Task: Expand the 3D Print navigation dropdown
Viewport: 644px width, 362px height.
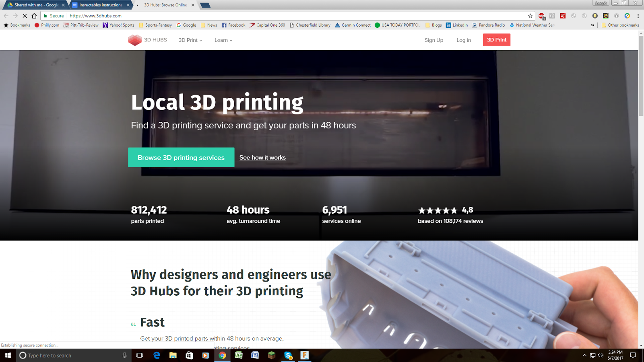Action: click(190, 40)
